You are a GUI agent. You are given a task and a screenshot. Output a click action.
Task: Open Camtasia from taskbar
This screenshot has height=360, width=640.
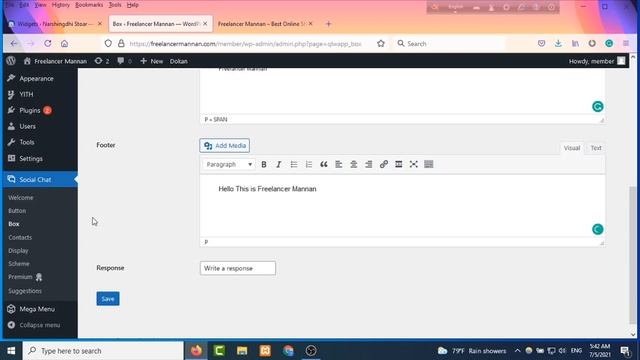219,351
